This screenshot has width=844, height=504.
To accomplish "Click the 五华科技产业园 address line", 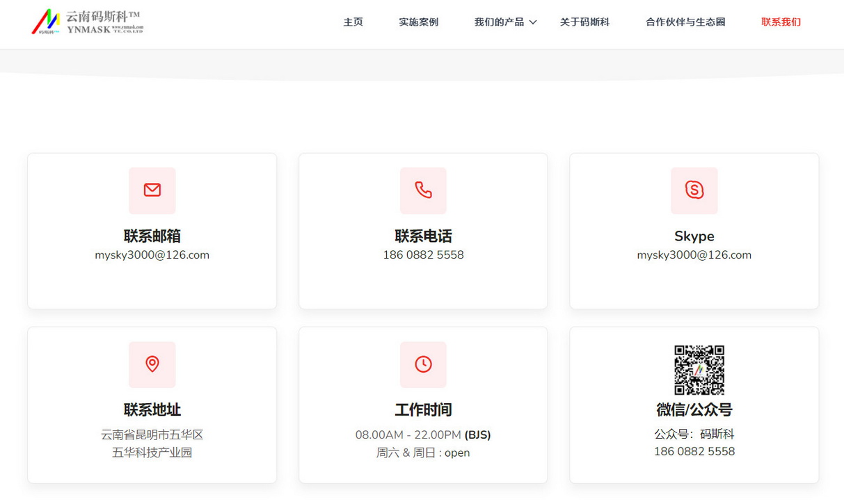I will pyautogui.click(x=152, y=453).
